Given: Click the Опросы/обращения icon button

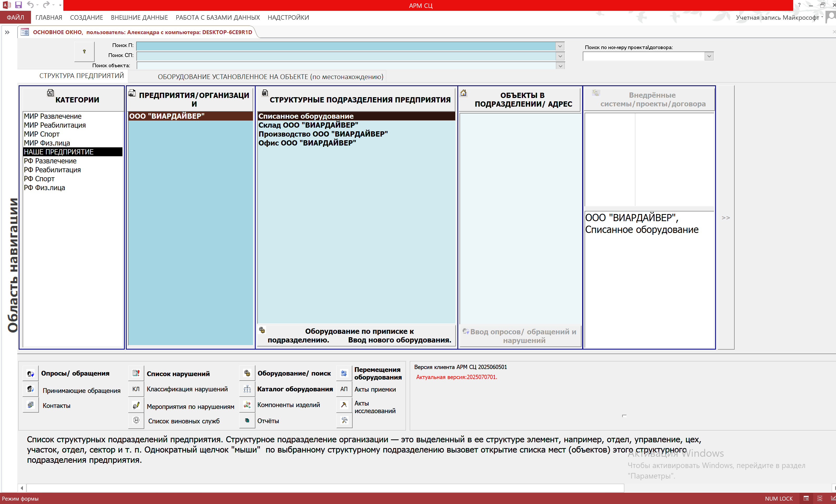Looking at the screenshot, I should click(30, 373).
